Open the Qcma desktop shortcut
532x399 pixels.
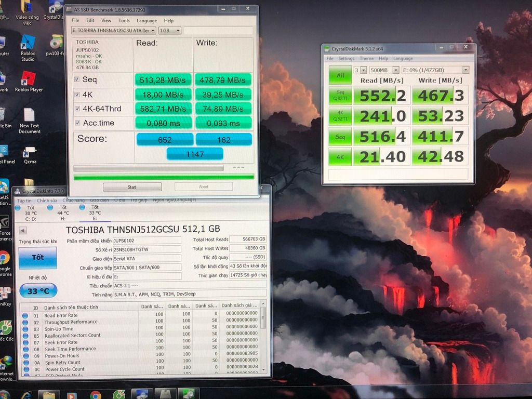(30, 155)
